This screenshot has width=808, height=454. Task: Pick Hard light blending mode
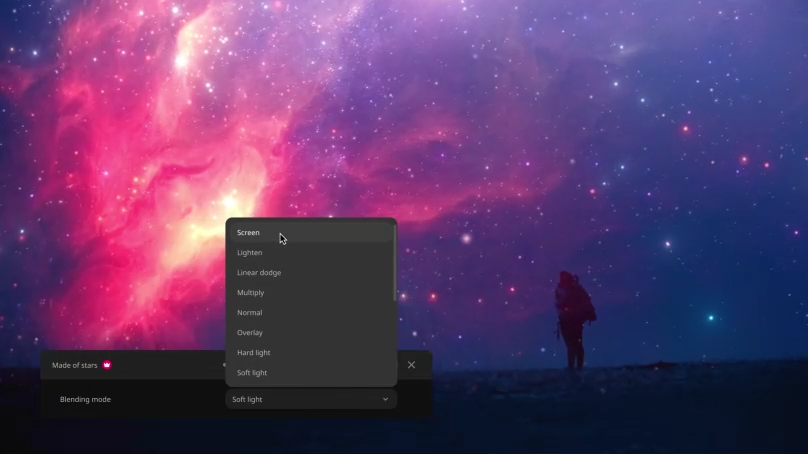(x=310, y=353)
